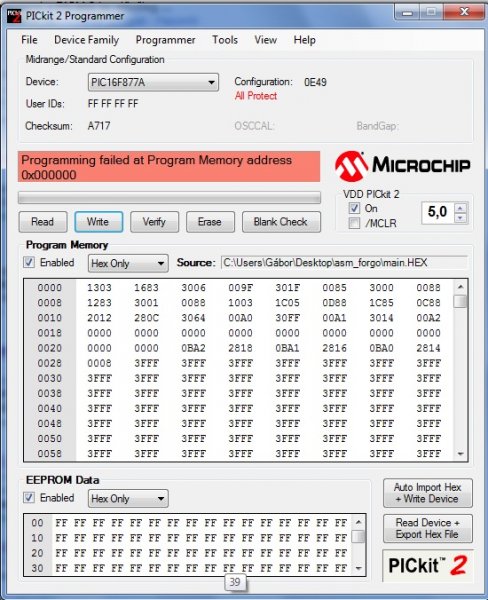Click the PICkit 2 logo image
488x600 pixels.
pos(428,566)
